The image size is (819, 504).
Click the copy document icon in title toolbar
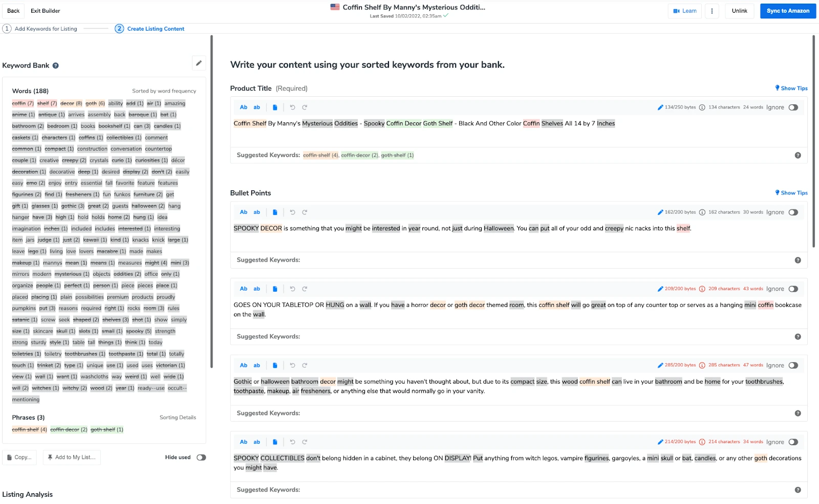pos(275,107)
